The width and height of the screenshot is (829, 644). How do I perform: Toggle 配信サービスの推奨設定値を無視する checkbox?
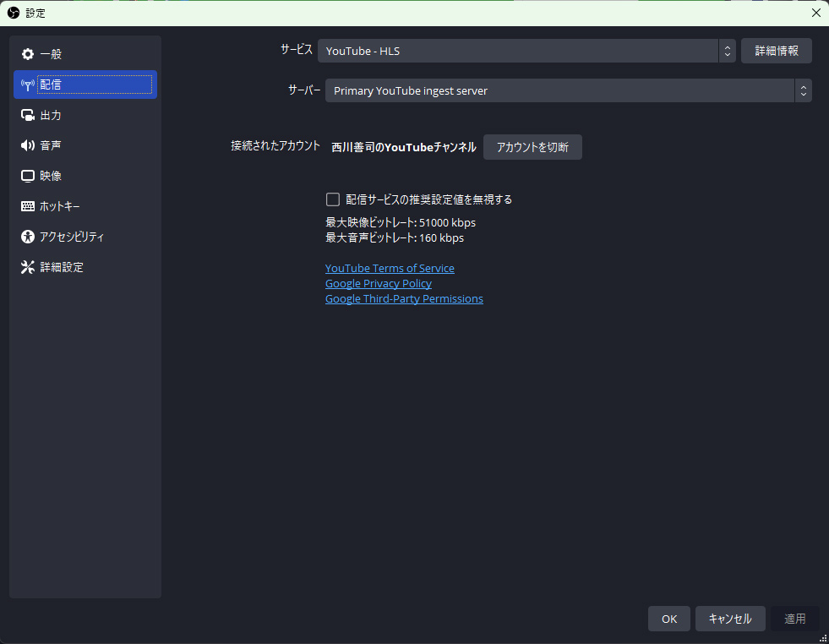(333, 199)
